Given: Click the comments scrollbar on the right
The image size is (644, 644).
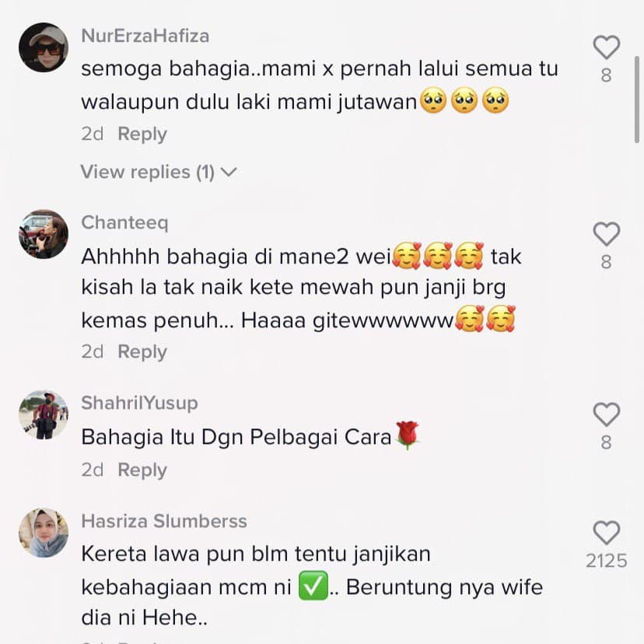Looking at the screenshot, I should pos(636,100).
